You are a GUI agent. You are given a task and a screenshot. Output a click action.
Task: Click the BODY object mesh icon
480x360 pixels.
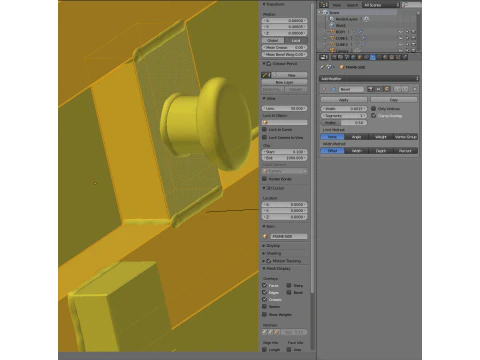pos(332,32)
